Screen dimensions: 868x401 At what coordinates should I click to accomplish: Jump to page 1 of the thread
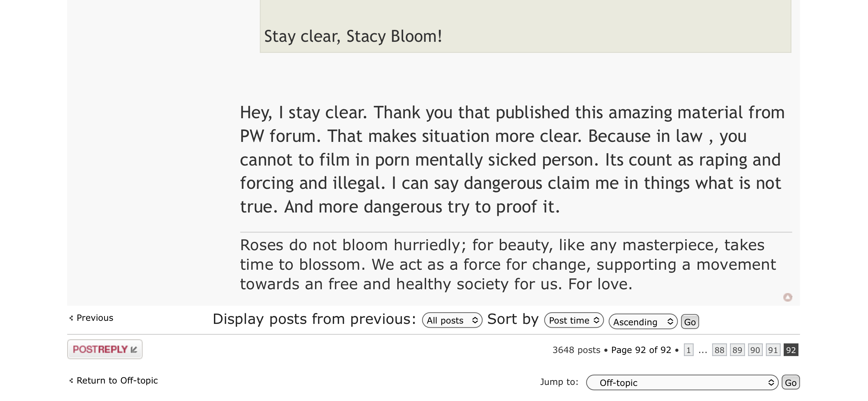688,350
